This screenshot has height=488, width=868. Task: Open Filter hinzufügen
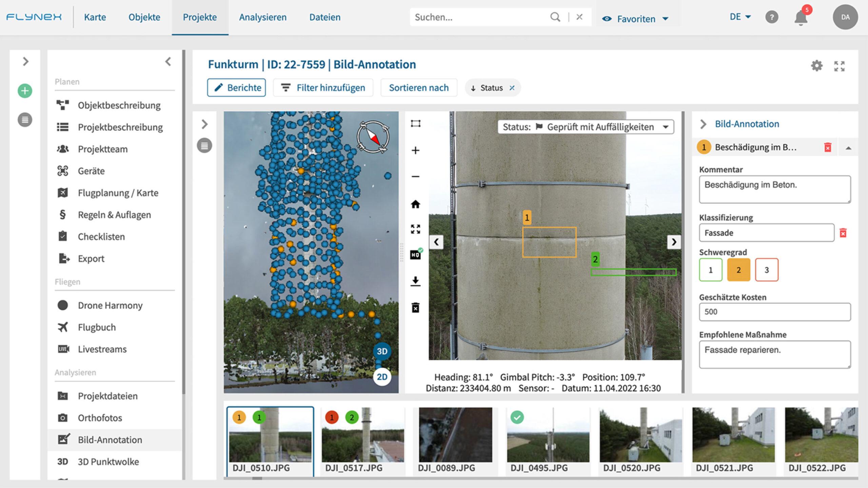click(323, 87)
